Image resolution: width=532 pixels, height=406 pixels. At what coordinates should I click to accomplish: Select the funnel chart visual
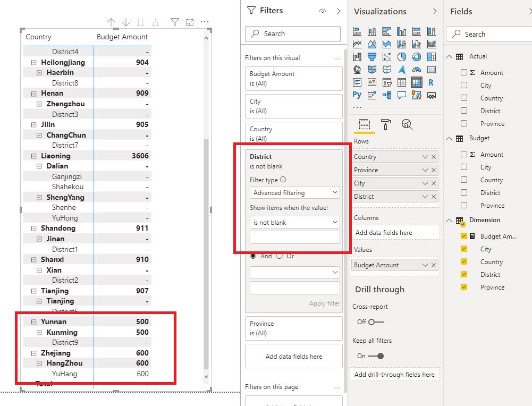(372, 57)
